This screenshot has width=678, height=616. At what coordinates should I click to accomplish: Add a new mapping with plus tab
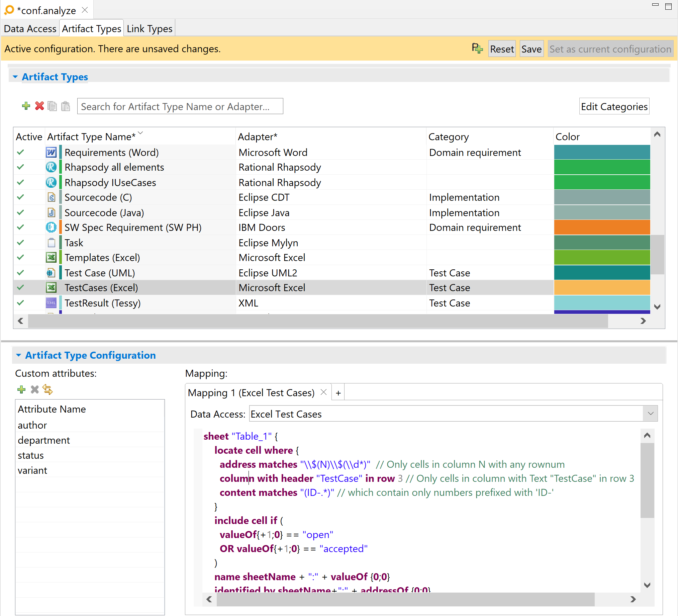(338, 392)
